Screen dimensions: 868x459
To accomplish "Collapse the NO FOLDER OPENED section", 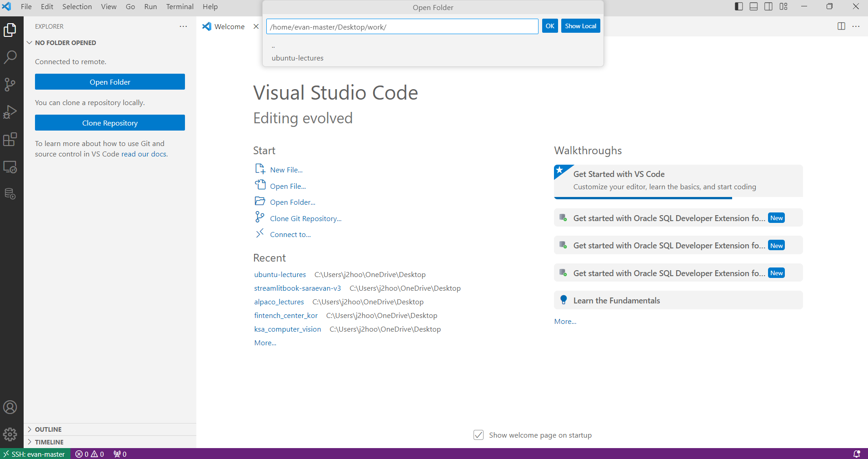I will pos(110,43).
